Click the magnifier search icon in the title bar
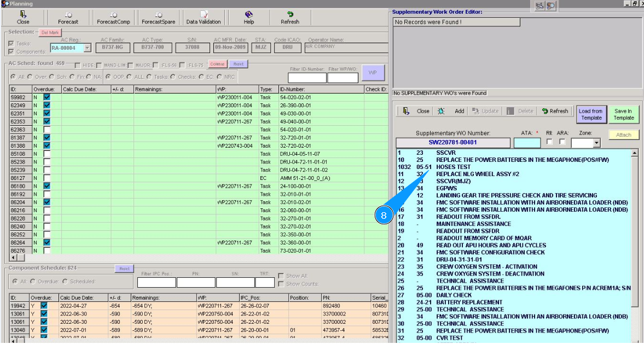 [x=551, y=6]
